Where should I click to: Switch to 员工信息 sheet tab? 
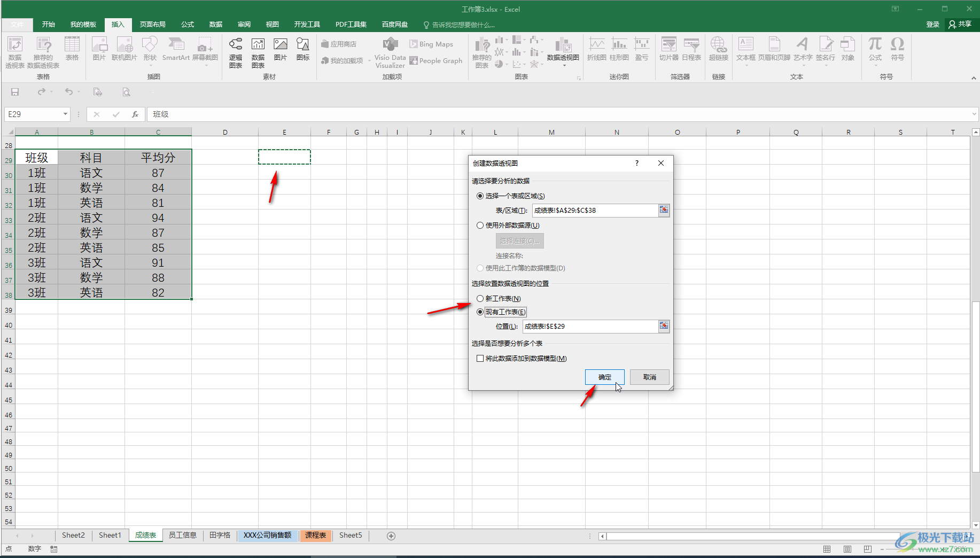pos(183,535)
